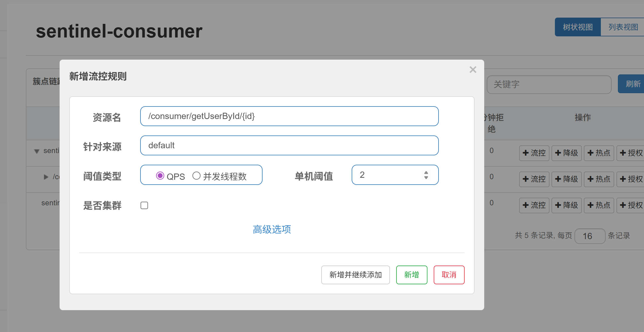Viewport: 644px width, 332px height.
Task: Collapse the senti tree node triangle
Action: pos(37,151)
